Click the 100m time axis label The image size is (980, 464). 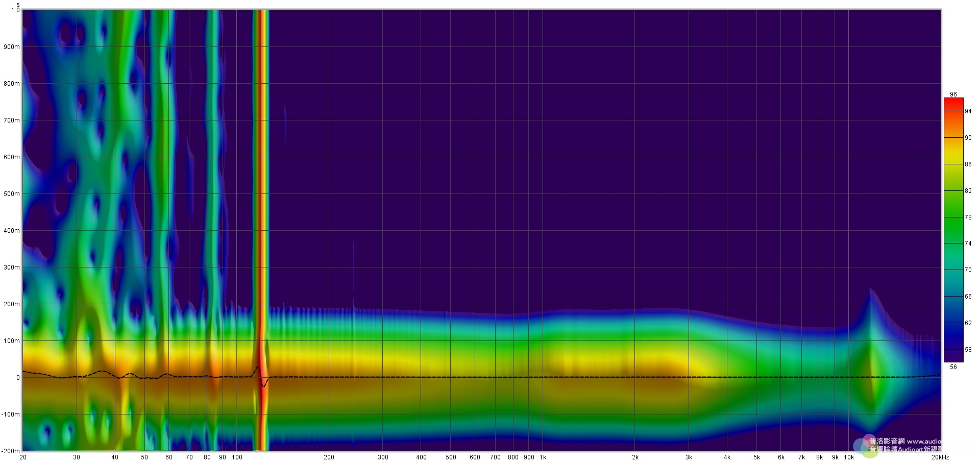click(12, 341)
